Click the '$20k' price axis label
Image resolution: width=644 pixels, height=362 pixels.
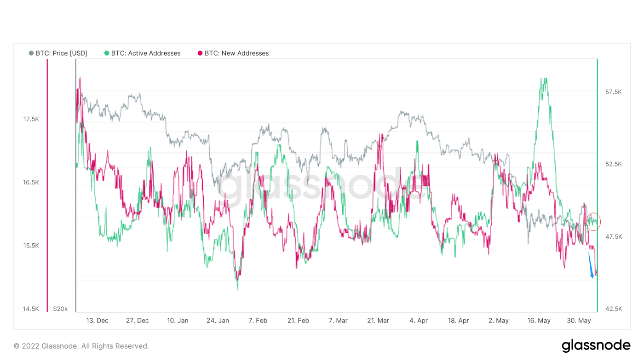click(60, 309)
